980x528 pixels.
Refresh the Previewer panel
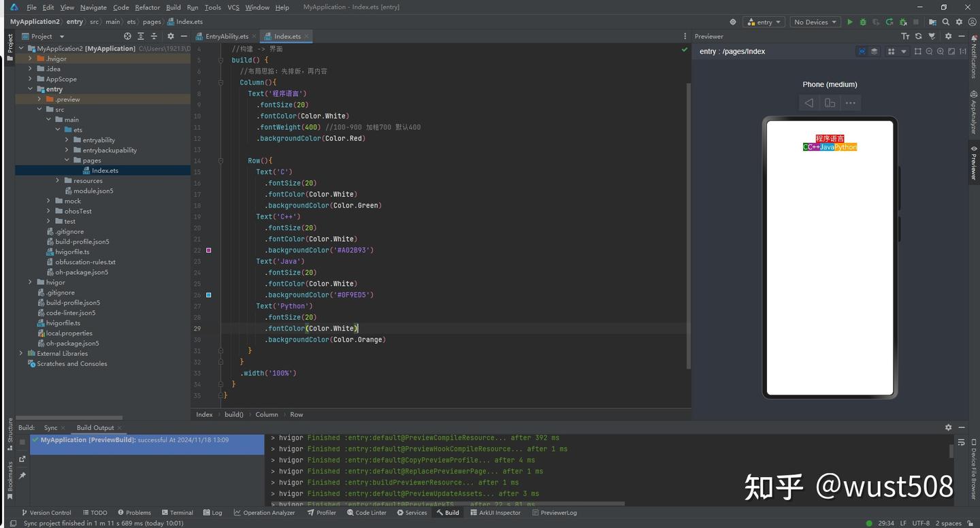click(918, 36)
